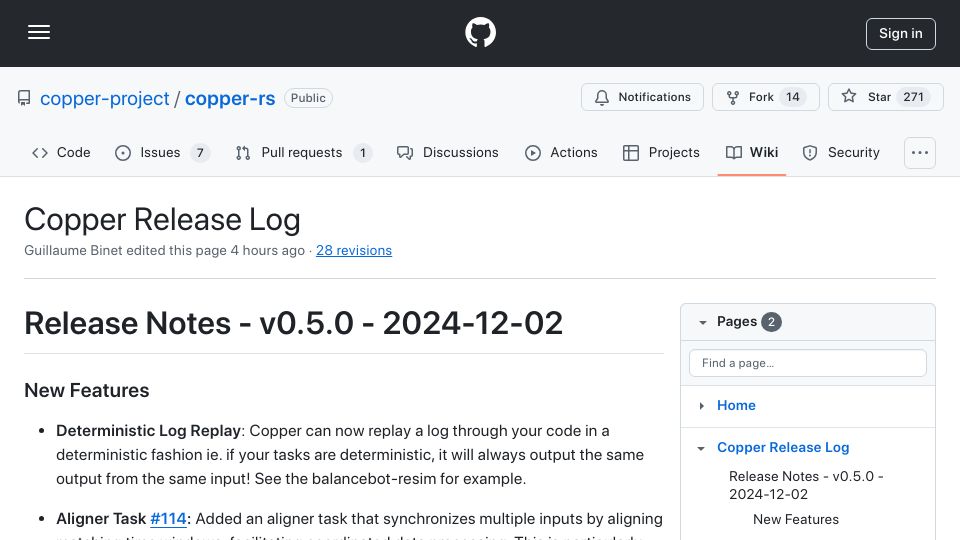Open the hamburger navigation menu
This screenshot has height=540, width=960.
coord(39,32)
